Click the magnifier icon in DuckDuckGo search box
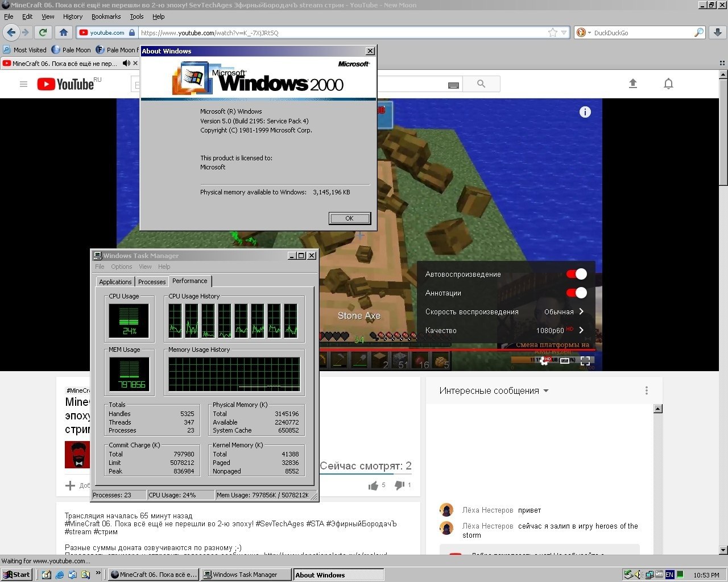The width and height of the screenshot is (728, 582). pos(699,32)
